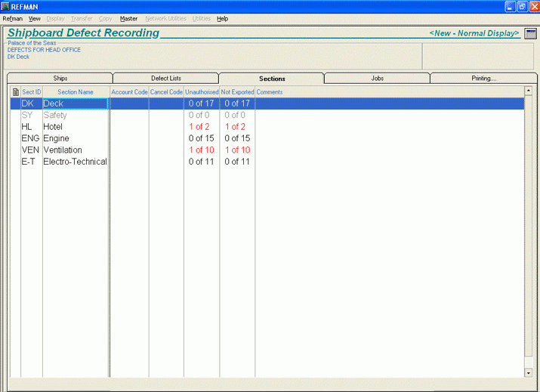This screenshot has height=392, width=540.
Task: Switch to the Jobs tab
Action: coord(377,79)
